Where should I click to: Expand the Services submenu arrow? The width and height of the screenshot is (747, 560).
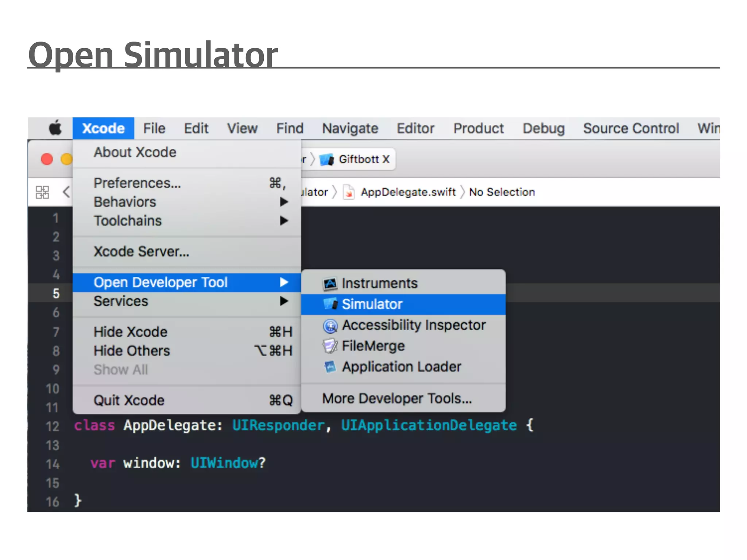pos(284,301)
